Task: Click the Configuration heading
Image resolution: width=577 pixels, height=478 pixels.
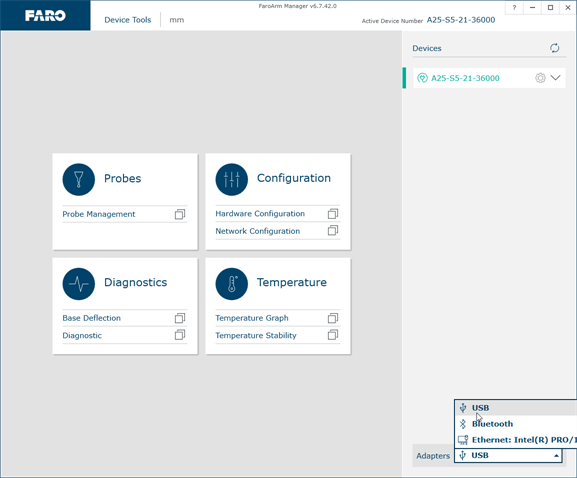Action: 294,178
